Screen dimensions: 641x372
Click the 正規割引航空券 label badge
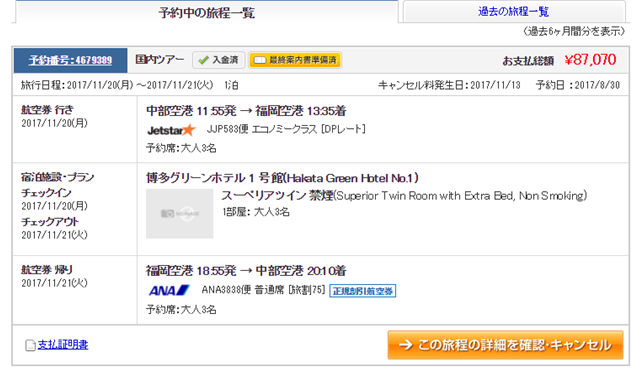(363, 291)
